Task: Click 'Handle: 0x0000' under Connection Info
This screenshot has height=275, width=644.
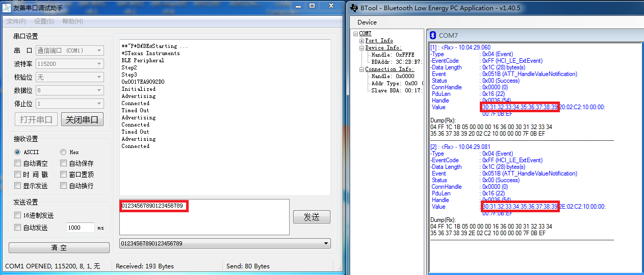Action: (393, 77)
